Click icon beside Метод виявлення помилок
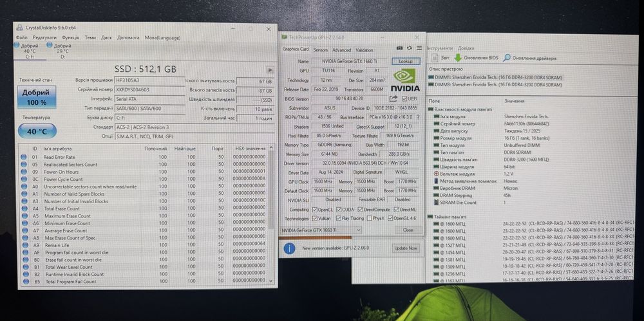The image size is (644, 321). click(436, 181)
